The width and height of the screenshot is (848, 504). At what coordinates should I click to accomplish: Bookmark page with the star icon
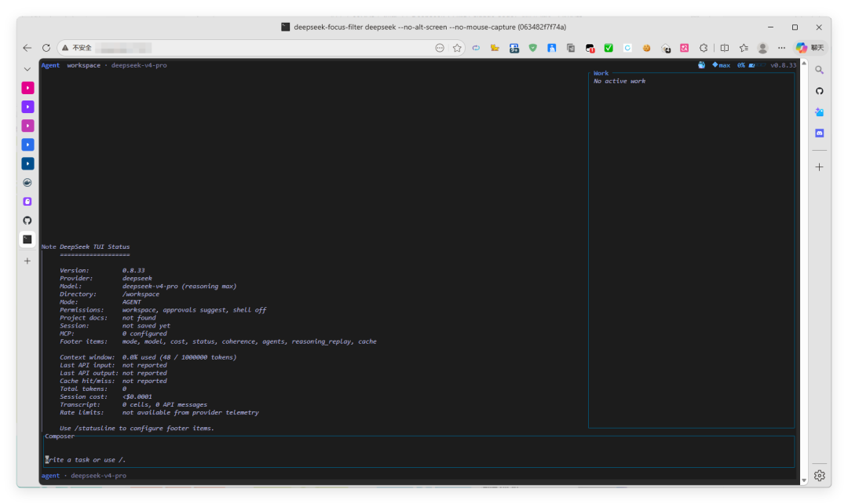457,48
